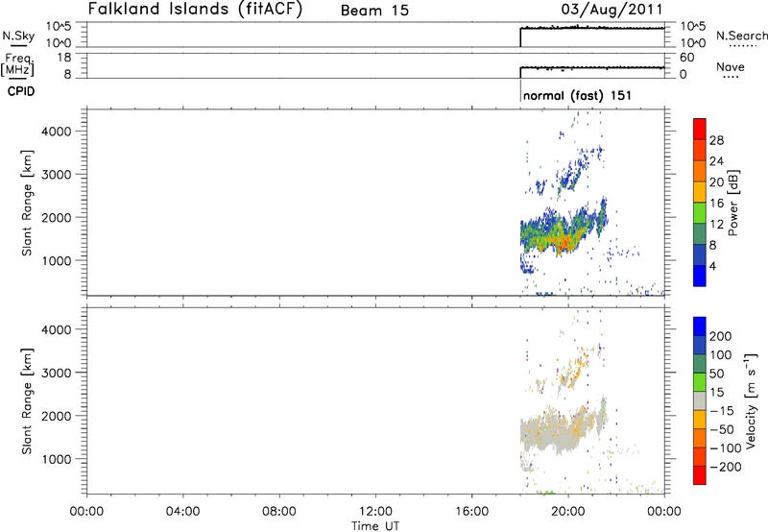Screen dimensions: 768x532
Task: Click the '200' label on the Velocity color bar
Action: click(721, 336)
